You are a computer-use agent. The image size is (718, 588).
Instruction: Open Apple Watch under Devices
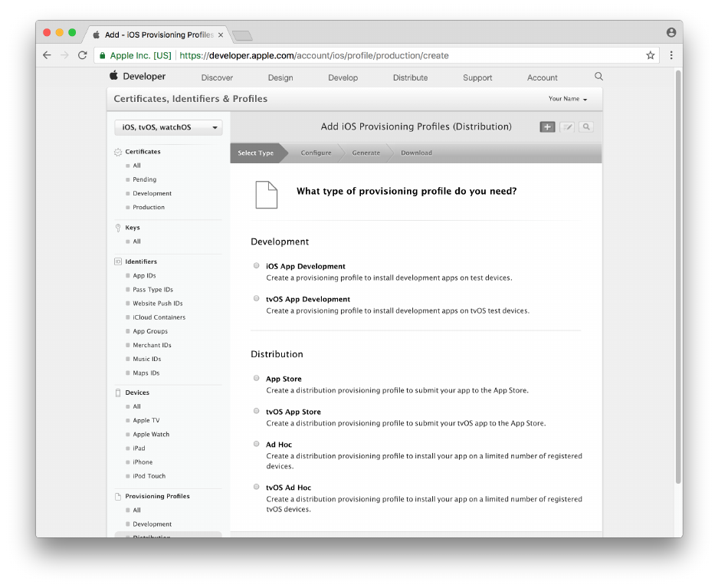click(151, 435)
